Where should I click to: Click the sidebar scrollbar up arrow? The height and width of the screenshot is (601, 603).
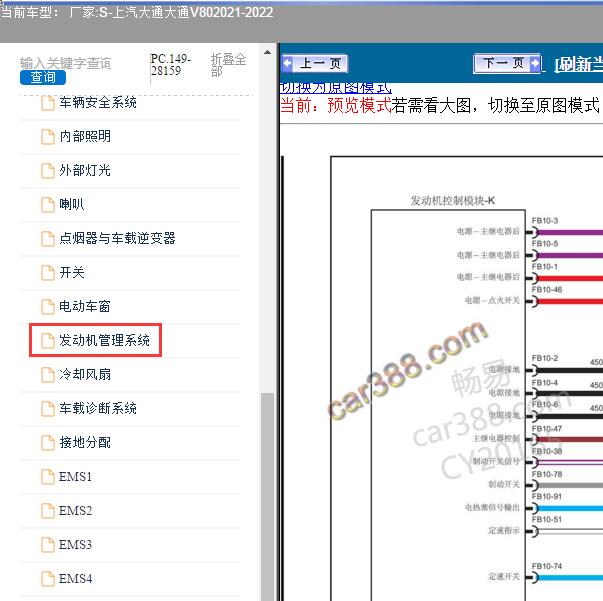267,52
